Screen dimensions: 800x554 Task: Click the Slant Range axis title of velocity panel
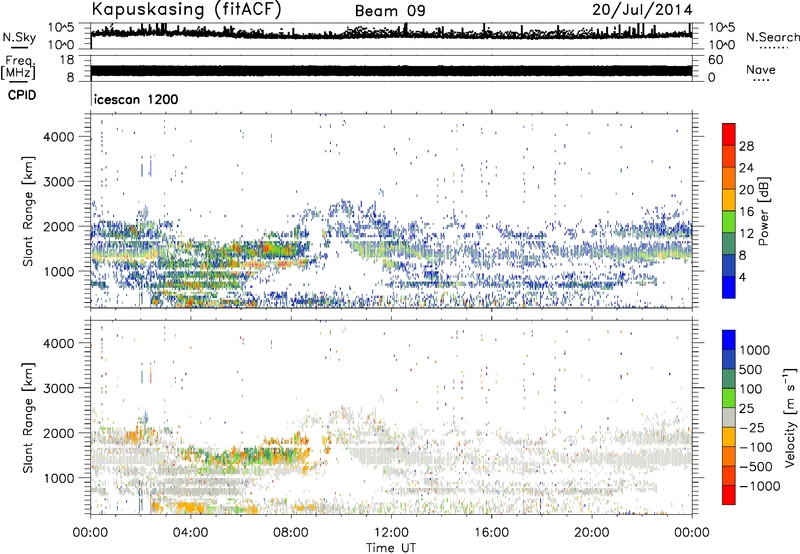[28, 417]
